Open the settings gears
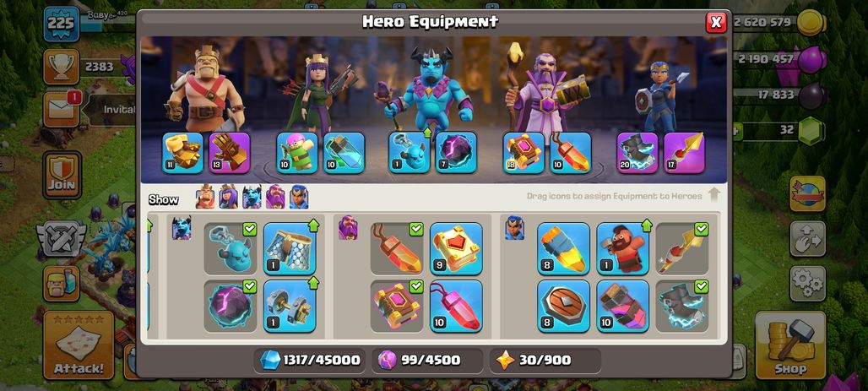Image resolution: width=868 pixels, height=391 pixels. (x=808, y=284)
